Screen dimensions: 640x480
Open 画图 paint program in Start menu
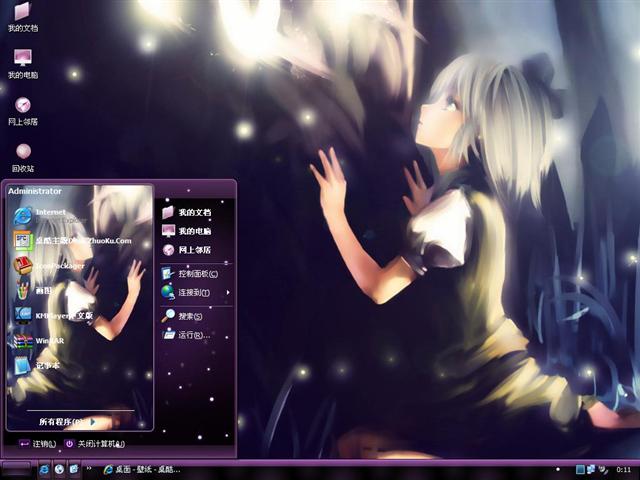[x=33, y=290]
